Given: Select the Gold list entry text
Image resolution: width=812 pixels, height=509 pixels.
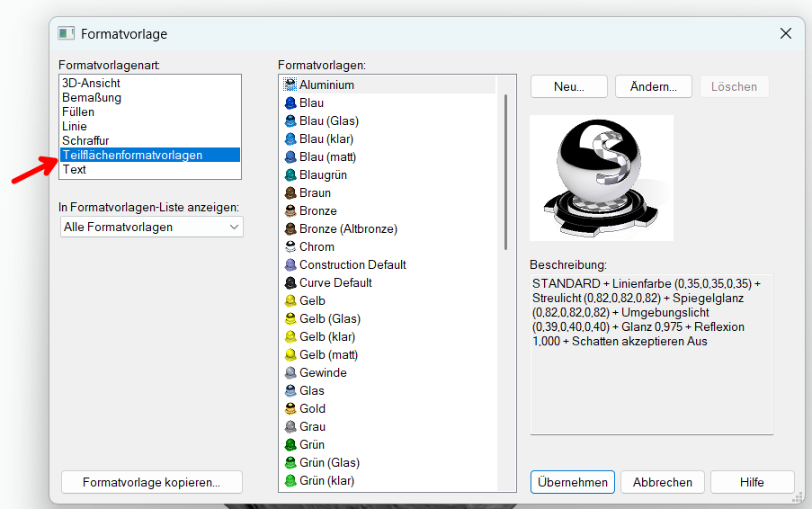Looking at the screenshot, I should pos(313,408).
